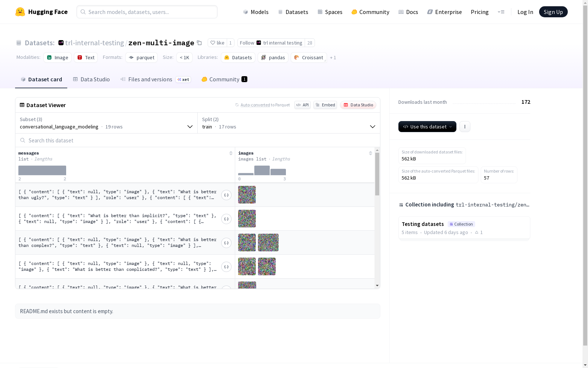Expand JSON for 'better than implicit' row
This screenshot has width=588, height=368.
click(226, 219)
